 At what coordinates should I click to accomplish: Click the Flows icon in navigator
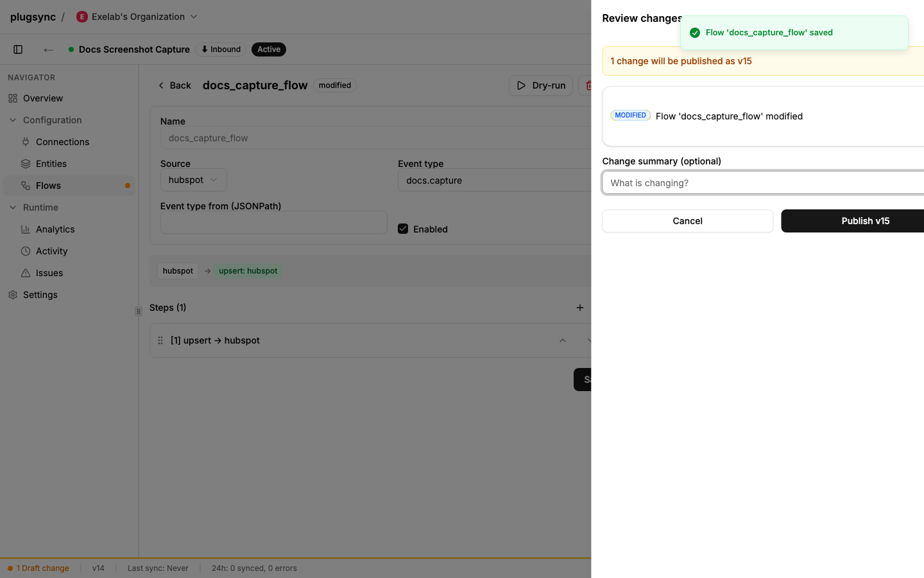[26, 186]
